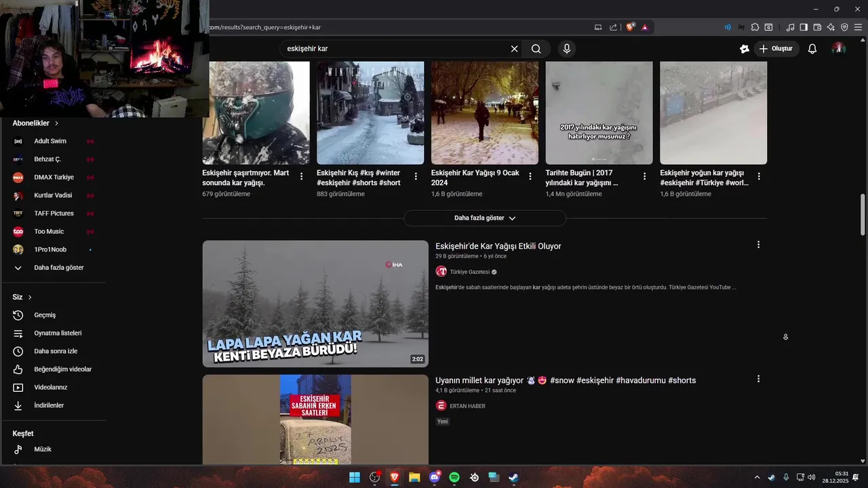Open the Kurtlar Vadisi subscription
868x488 pixels.
pyautogui.click(x=53, y=195)
